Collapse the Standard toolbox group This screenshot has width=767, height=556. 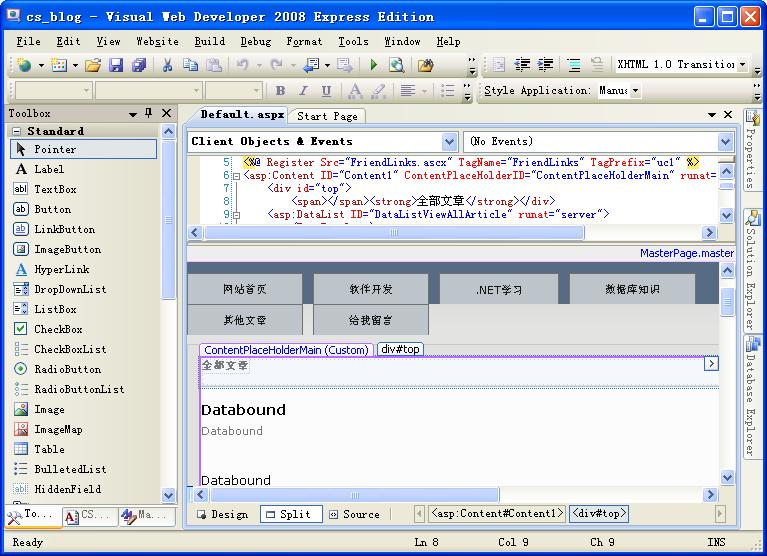click(x=17, y=131)
